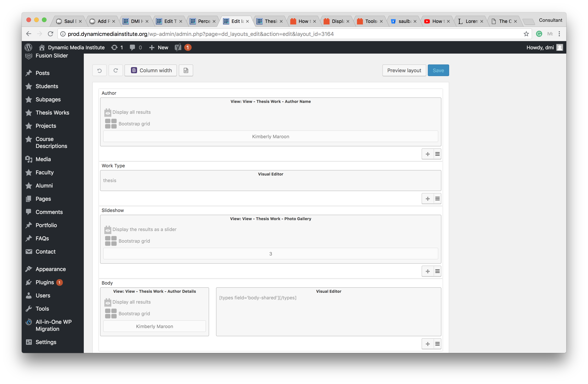Click the Display results as slider icon
This screenshot has height=384, width=588.
tap(108, 229)
